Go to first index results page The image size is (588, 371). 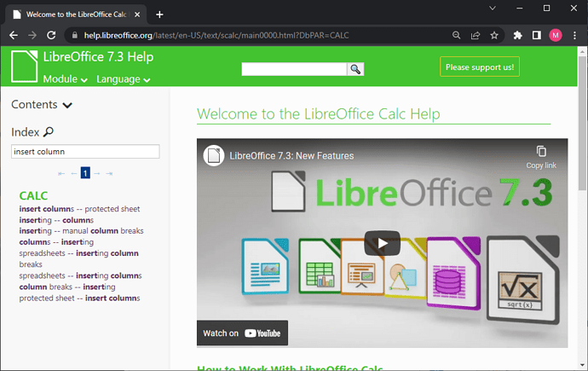pos(61,173)
